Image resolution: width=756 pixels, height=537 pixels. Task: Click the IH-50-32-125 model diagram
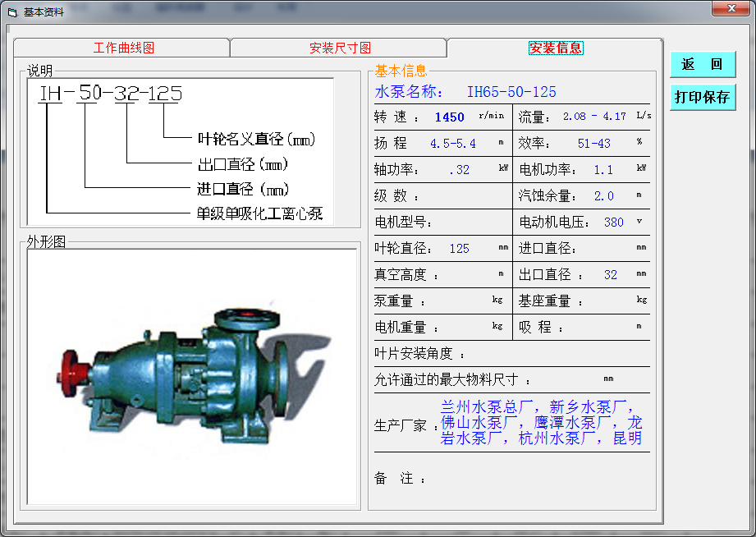[180, 152]
